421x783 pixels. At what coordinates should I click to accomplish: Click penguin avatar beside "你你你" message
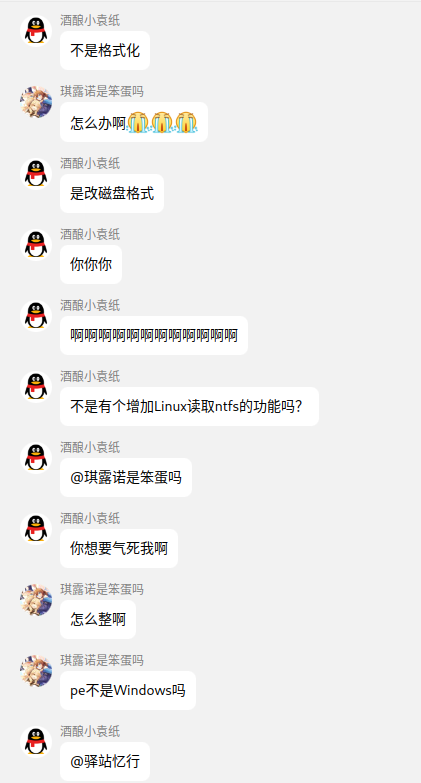tap(36, 244)
